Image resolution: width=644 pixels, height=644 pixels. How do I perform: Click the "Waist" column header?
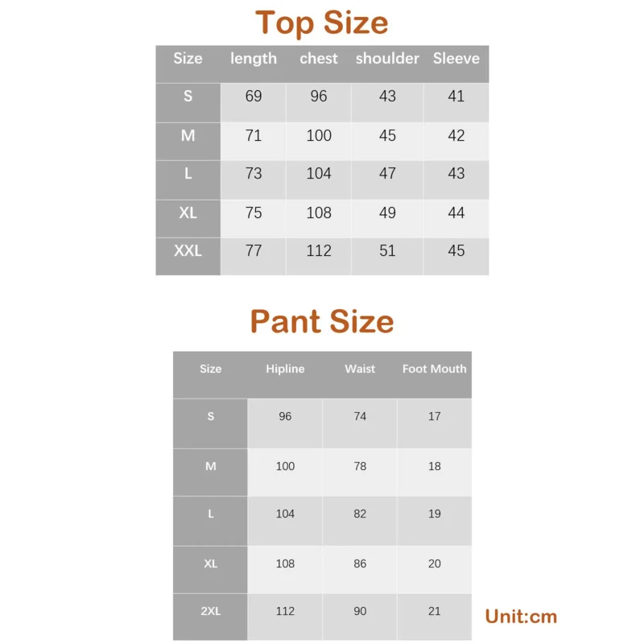tap(360, 369)
